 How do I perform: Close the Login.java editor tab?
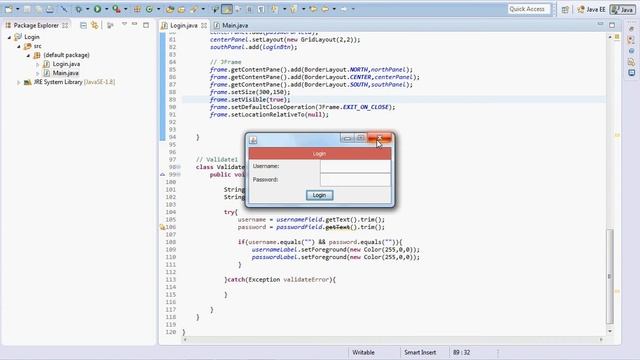[204, 25]
